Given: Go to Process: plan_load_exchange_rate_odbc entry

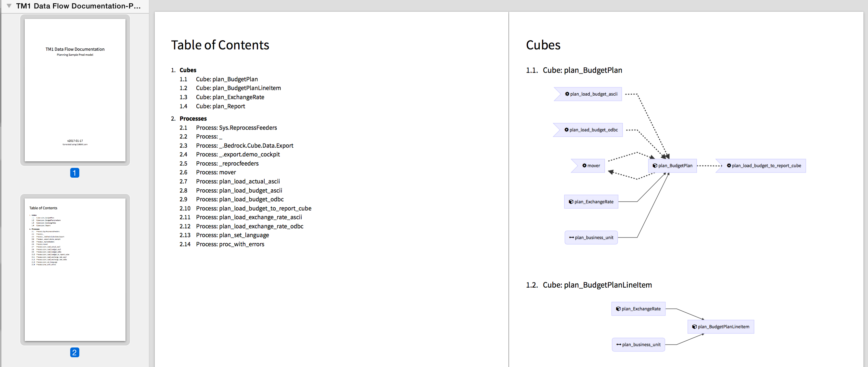Looking at the screenshot, I should pyautogui.click(x=249, y=226).
